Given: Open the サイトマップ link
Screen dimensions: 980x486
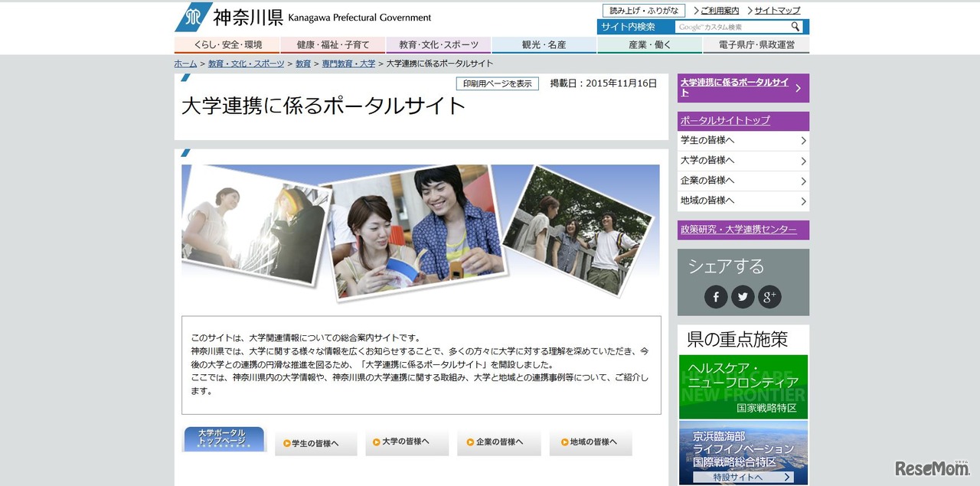Looking at the screenshot, I should point(778,9).
